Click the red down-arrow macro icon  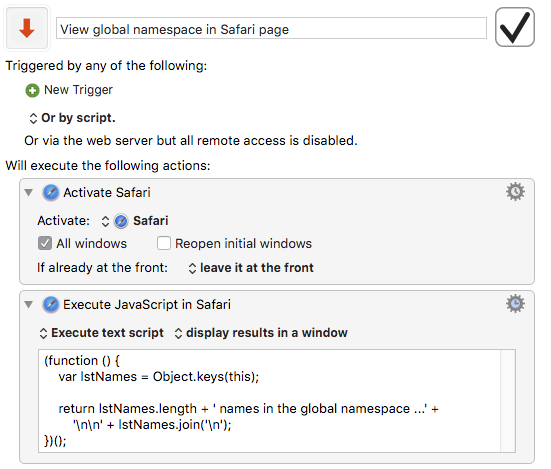click(x=27, y=28)
